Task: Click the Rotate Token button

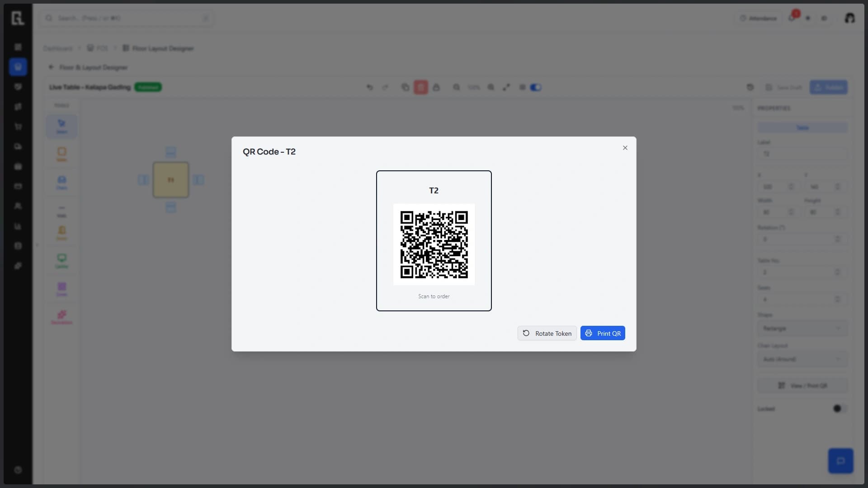Action: [547, 333]
